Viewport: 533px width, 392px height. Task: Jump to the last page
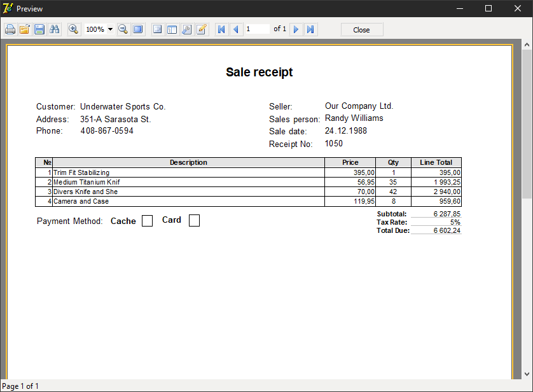pos(310,29)
